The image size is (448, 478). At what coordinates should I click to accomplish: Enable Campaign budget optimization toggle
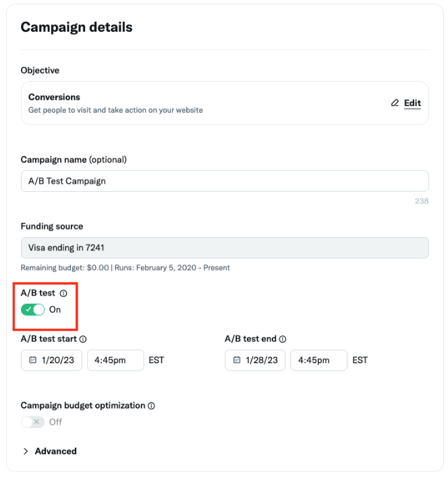coord(33,422)
